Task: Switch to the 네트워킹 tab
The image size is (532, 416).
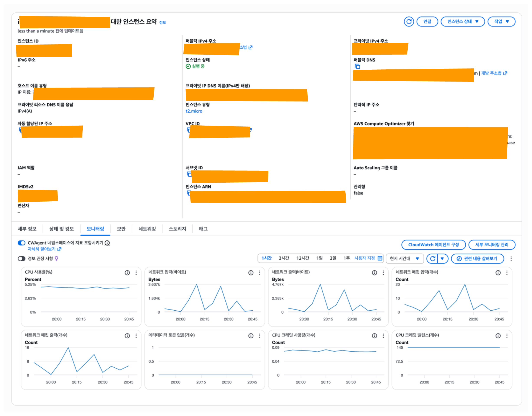Action: [x=147, y=229]
